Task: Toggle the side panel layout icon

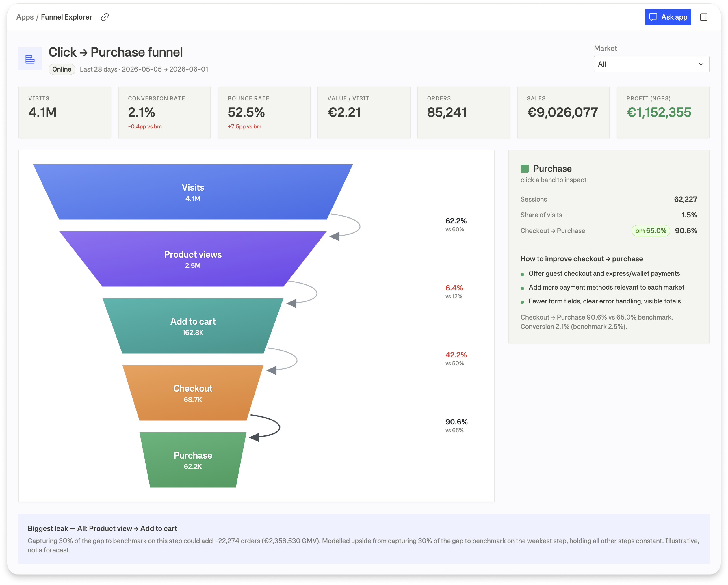Action: (x=704, y=17)
